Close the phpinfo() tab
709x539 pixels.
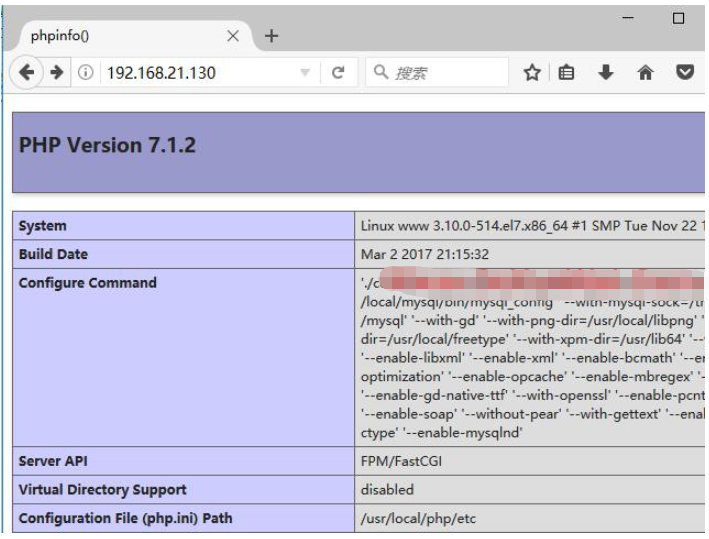tap(233, 36)
